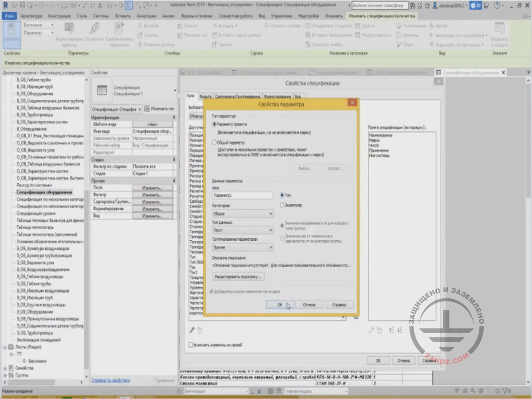Select the values vary by group instance radio
This screenshot has height=399, width=532.
pyautogui.click(x=282, y=238)
